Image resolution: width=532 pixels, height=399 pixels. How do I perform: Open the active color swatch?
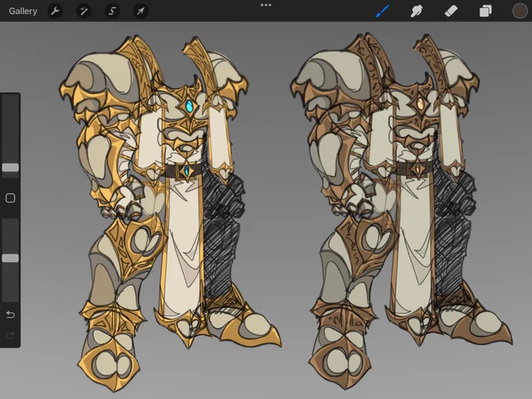click(519, 11)
